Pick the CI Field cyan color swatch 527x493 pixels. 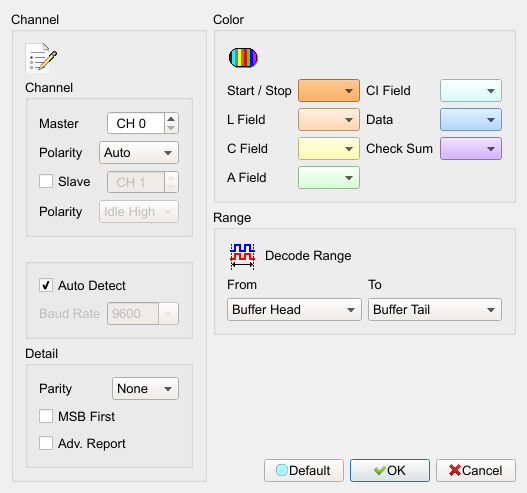click(x=471, y=90)
